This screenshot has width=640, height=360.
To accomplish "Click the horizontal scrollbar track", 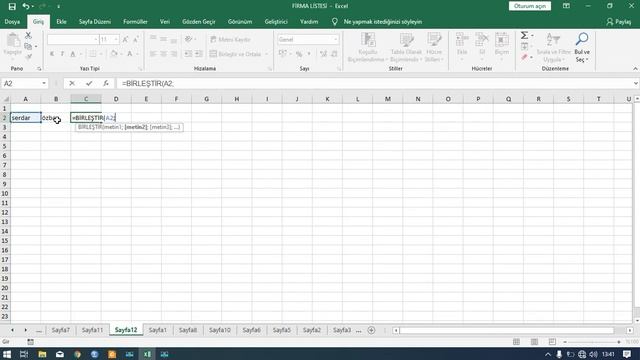I will tap(506, 330).
